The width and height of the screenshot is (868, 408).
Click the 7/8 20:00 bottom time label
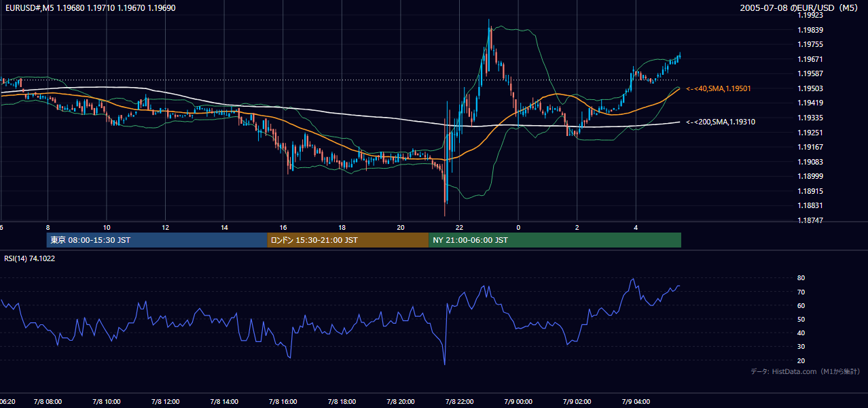401,402
